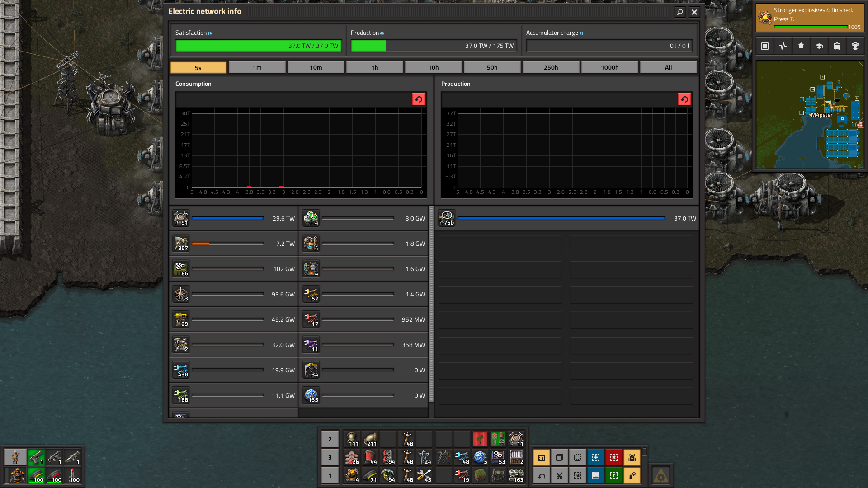868x488 pixels.
Task: Open the search icon in Electric network info
Action: (x=679, y=12)
